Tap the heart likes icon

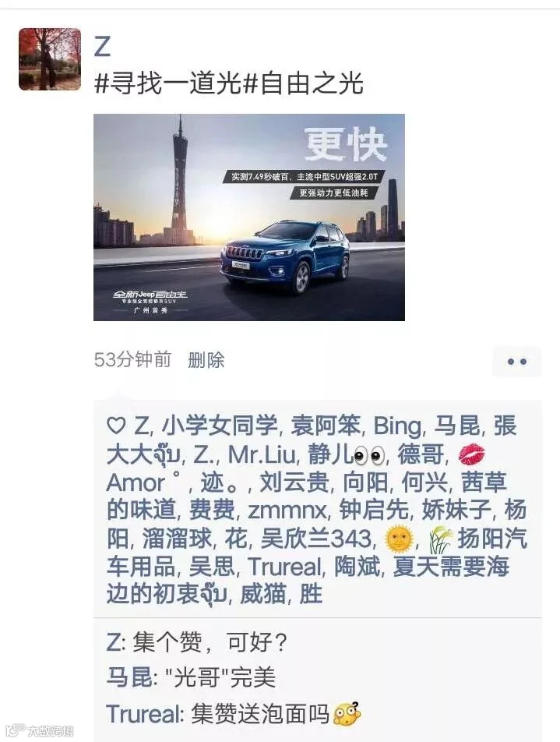tap(116, 426)
